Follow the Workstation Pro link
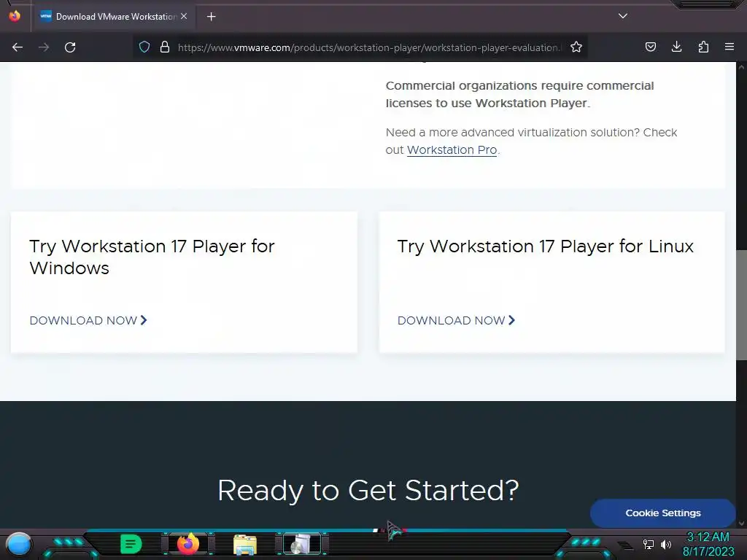747x560 pixels. pos(452,150)
